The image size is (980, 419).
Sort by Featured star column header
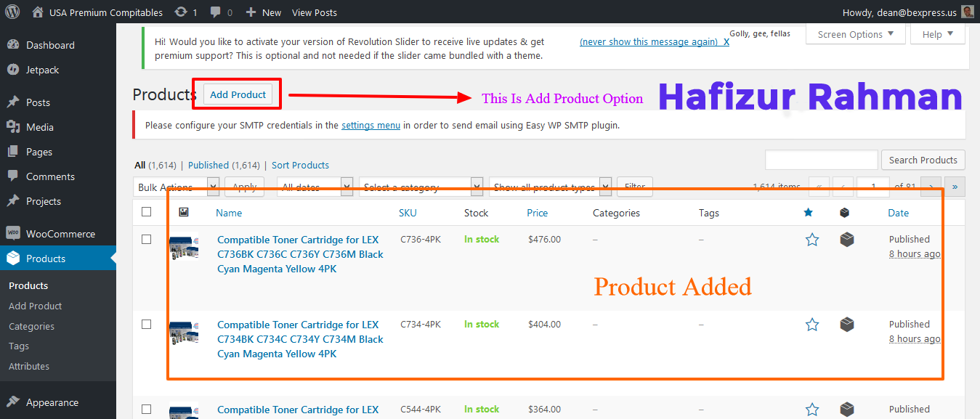click(809, 213)
